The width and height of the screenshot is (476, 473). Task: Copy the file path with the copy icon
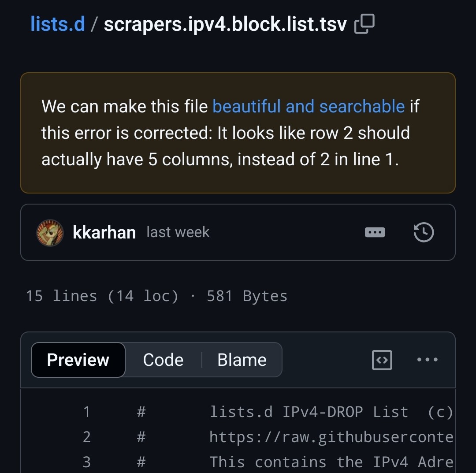click(x=364, y=24)
